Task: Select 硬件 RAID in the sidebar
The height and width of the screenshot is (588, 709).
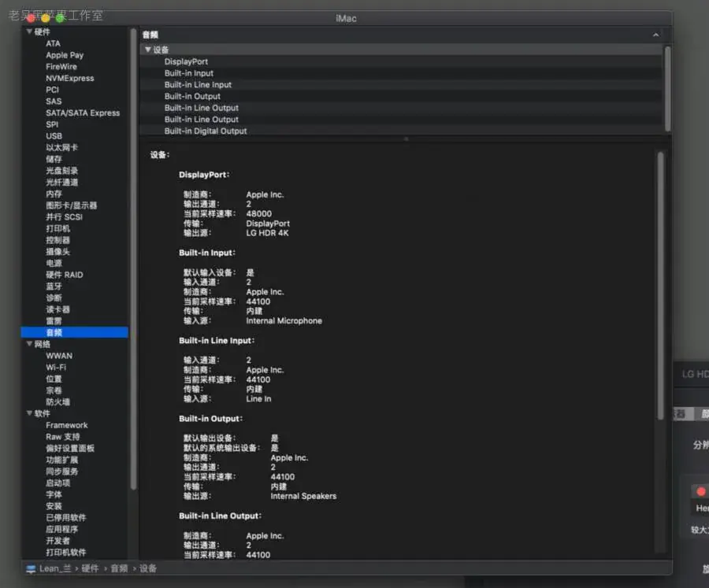Action: tap(65, 275)
